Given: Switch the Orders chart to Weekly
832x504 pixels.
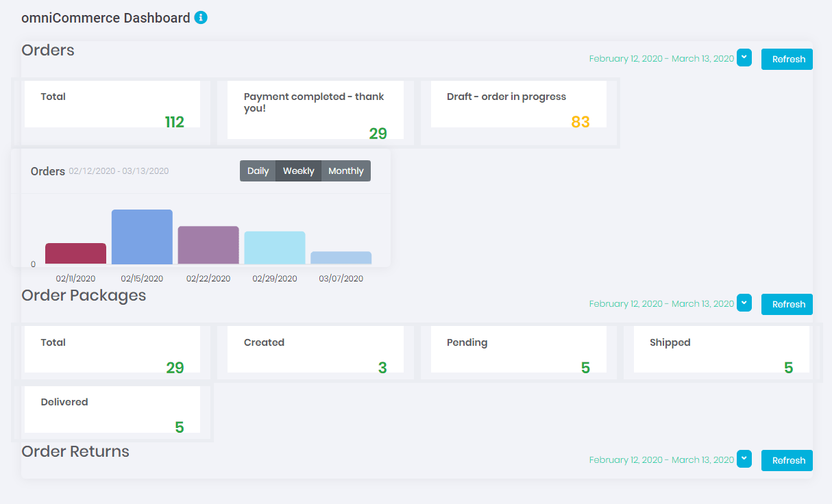Looking at the screenshot, I should [x=298, y=171].
